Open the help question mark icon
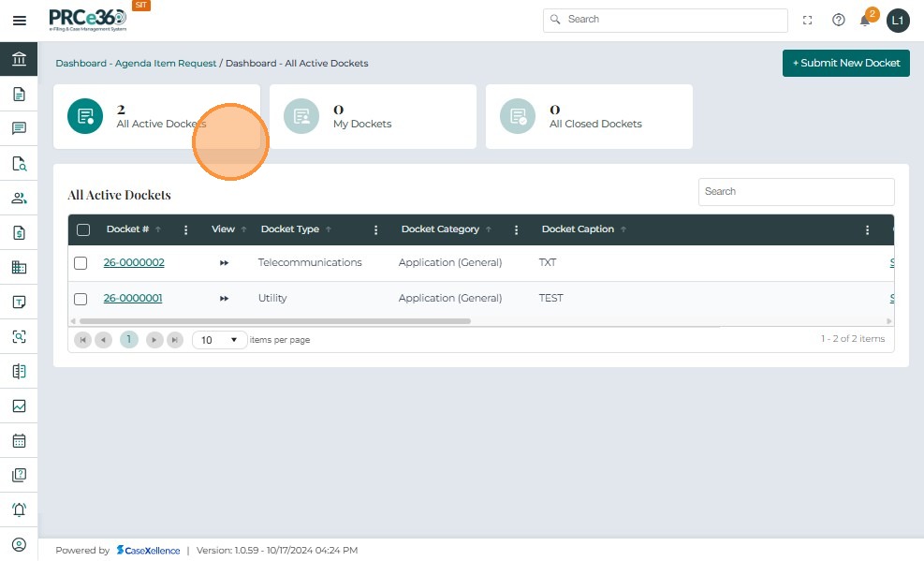Image resolution: width=924 pixels, height=561 pixels. point(839,20)
